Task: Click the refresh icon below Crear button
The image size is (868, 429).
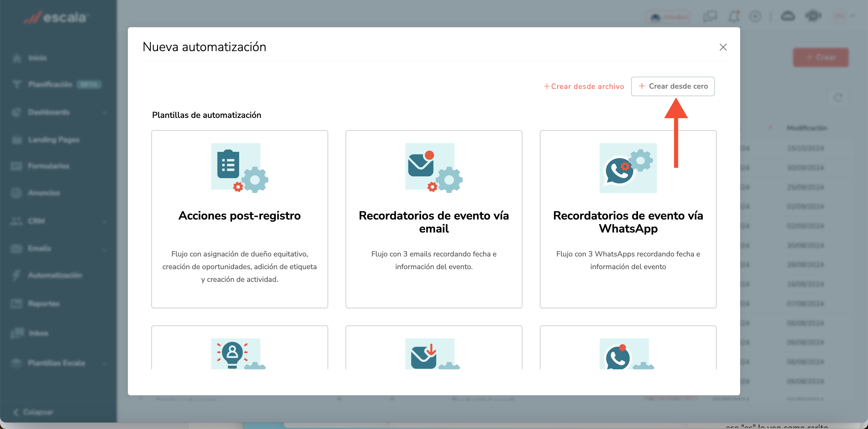Action: pos(838,97)
